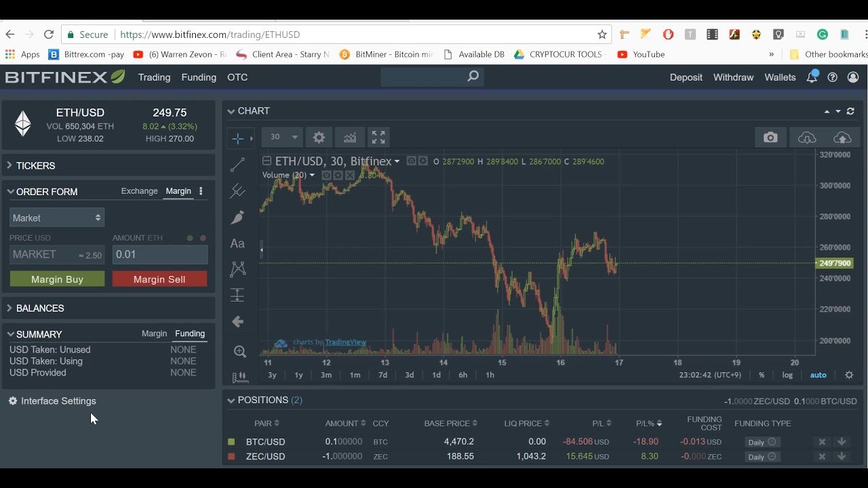Open the Wallets link
The width and height of the screenshot is (868, 488).
click(780, 77)
